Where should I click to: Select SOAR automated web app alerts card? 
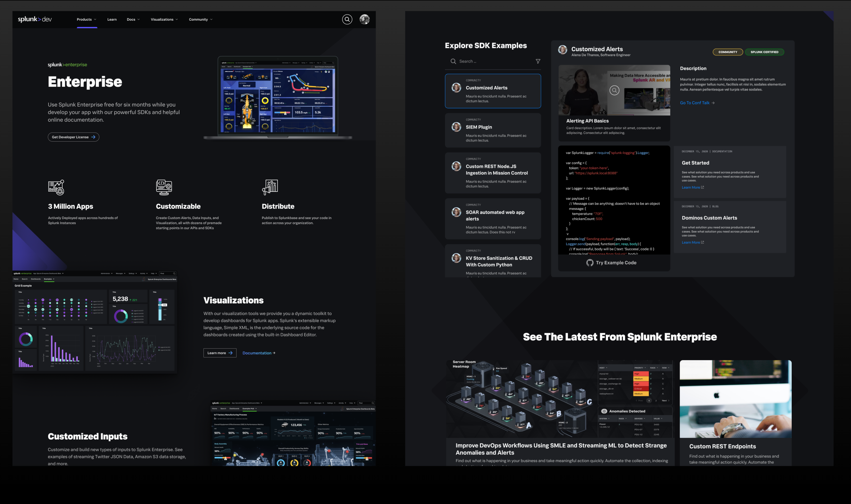click(493, 219)
